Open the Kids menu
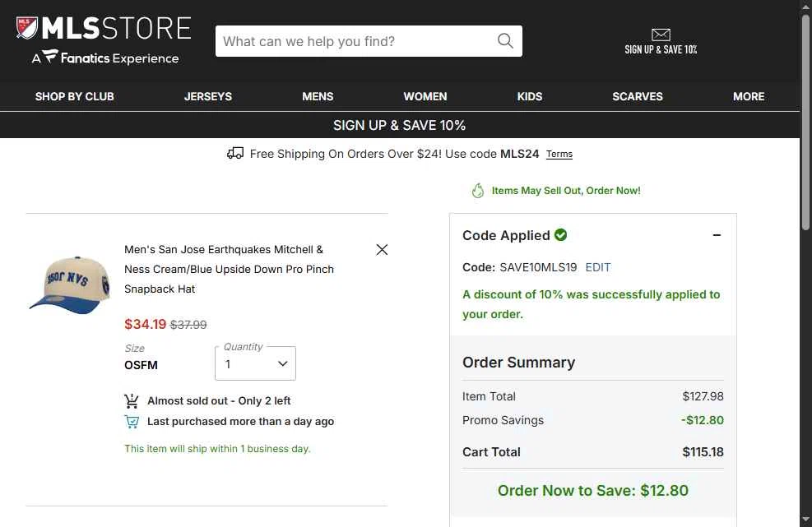812x527 pixels. [530, 96]
